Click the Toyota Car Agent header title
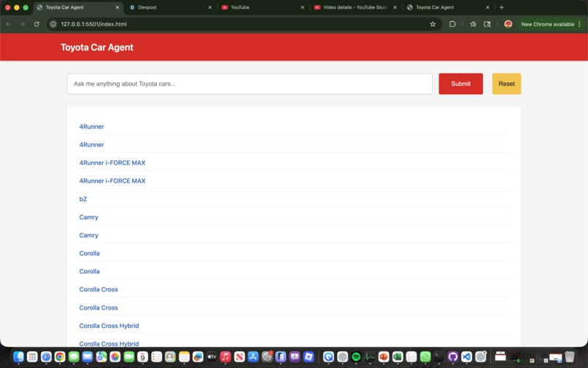This screenshot has width=588, height=368. (x=97, y=47)
